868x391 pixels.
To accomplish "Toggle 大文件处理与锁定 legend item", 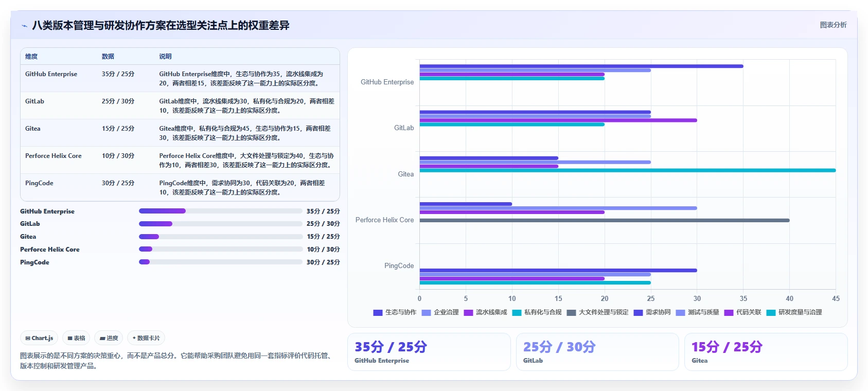I will pos(597,312).
